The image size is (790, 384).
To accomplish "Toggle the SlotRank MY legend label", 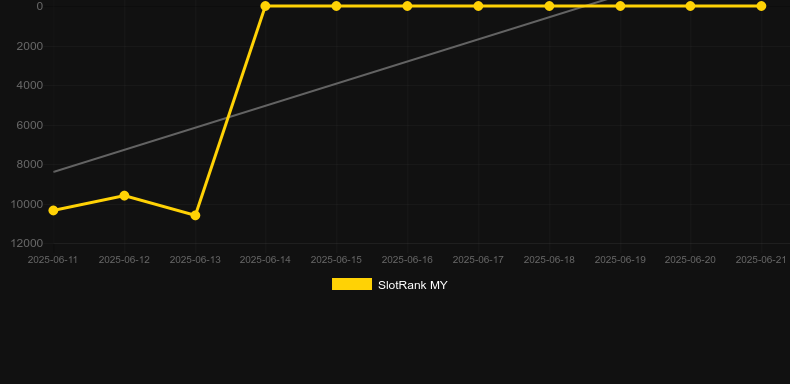I will pyautogui.click(x=413, y=285).
